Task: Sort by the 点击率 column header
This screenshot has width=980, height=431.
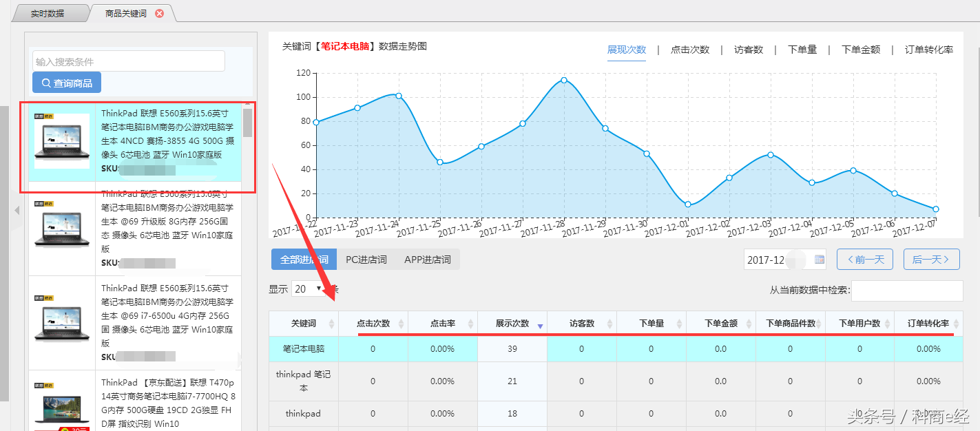Action: point(443,323)
